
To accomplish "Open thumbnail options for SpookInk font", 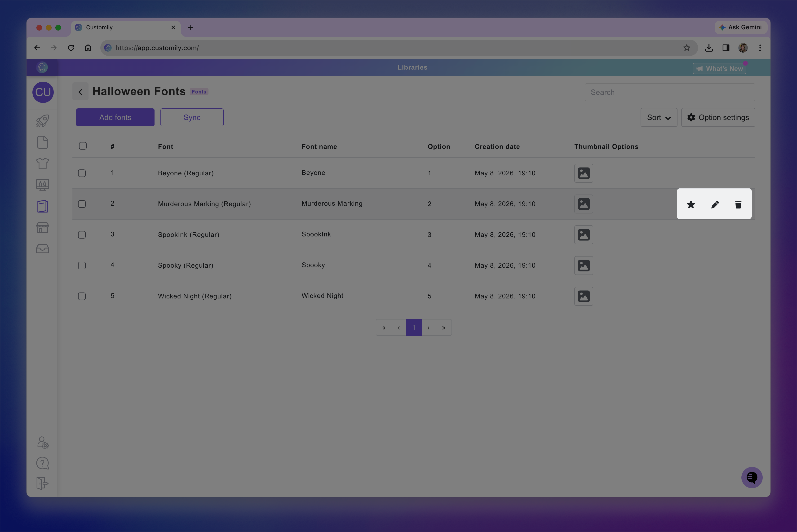I will 584,235.
